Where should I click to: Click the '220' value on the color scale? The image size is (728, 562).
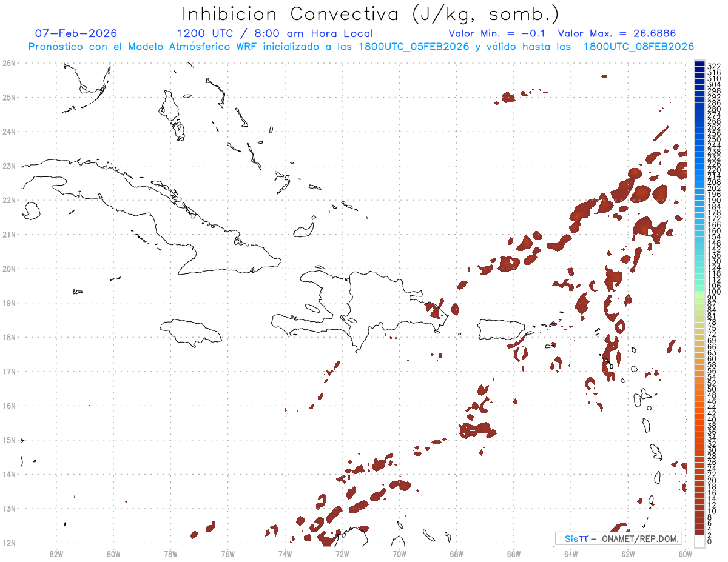(x=714, y=170)
